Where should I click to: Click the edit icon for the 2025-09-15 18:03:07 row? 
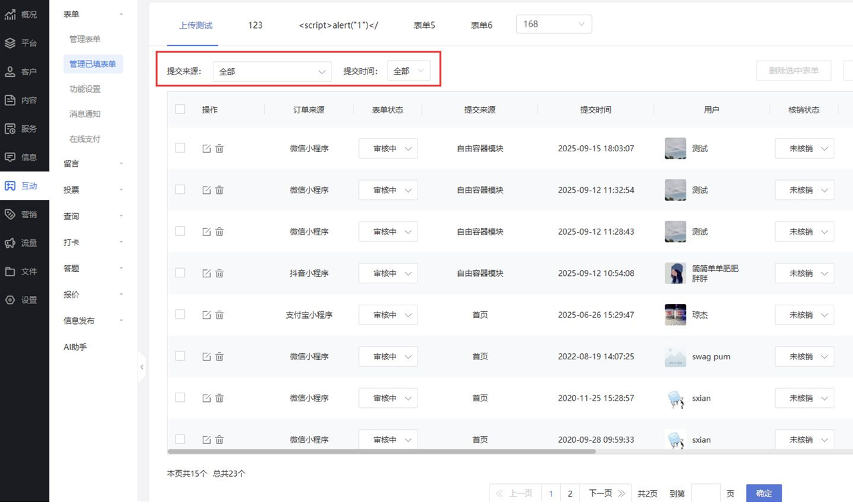(206, 149)
